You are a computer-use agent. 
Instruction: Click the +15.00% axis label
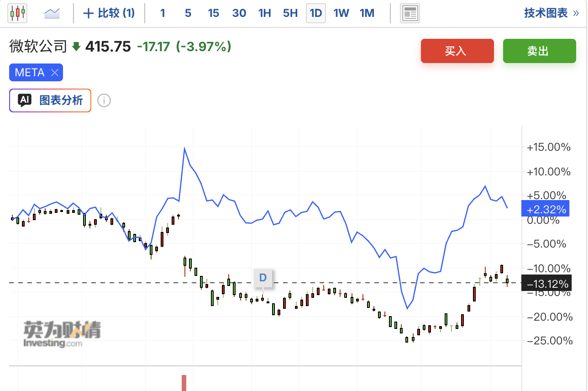(x=549, y=148)
